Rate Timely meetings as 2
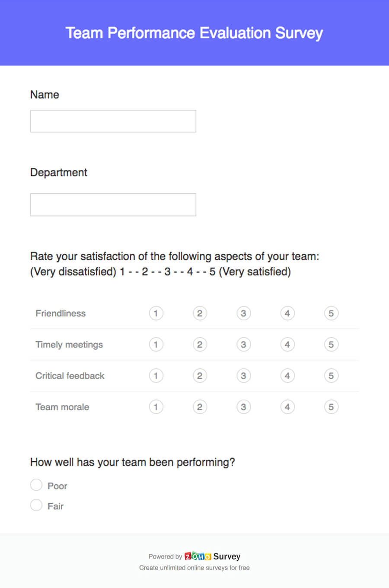The image size is (389, 588). [200, 345]
